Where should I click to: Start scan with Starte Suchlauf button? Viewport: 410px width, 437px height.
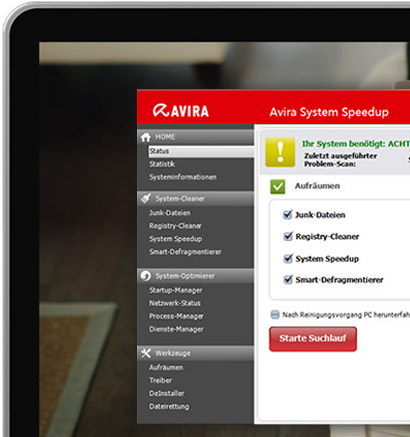[x=313, y=339]
